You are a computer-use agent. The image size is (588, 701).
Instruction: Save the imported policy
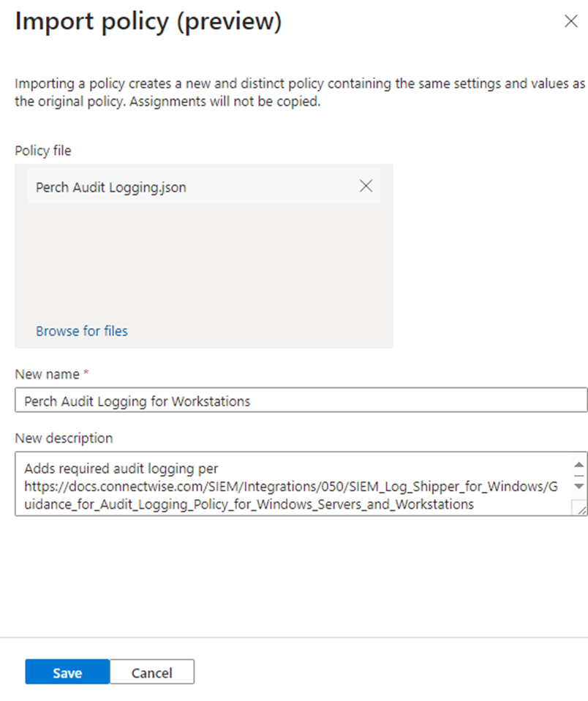pos(67,672)
